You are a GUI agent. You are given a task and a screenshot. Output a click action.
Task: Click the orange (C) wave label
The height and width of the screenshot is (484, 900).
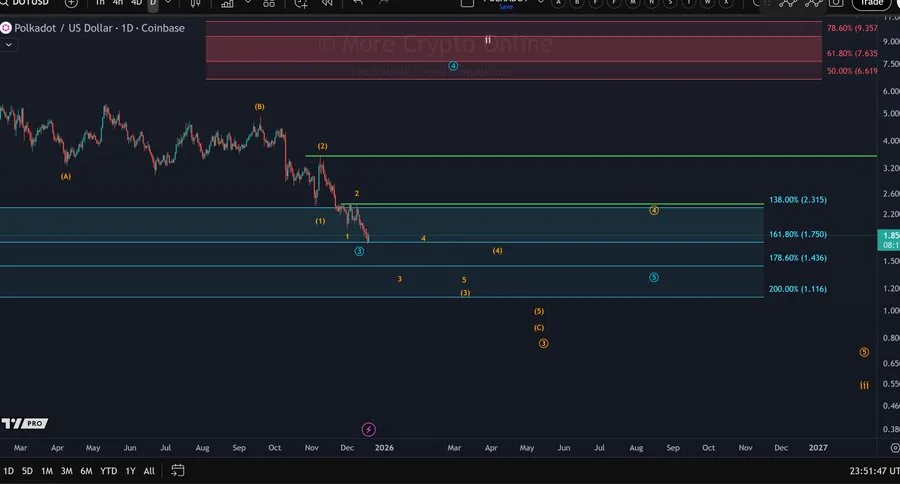[539, 328]
